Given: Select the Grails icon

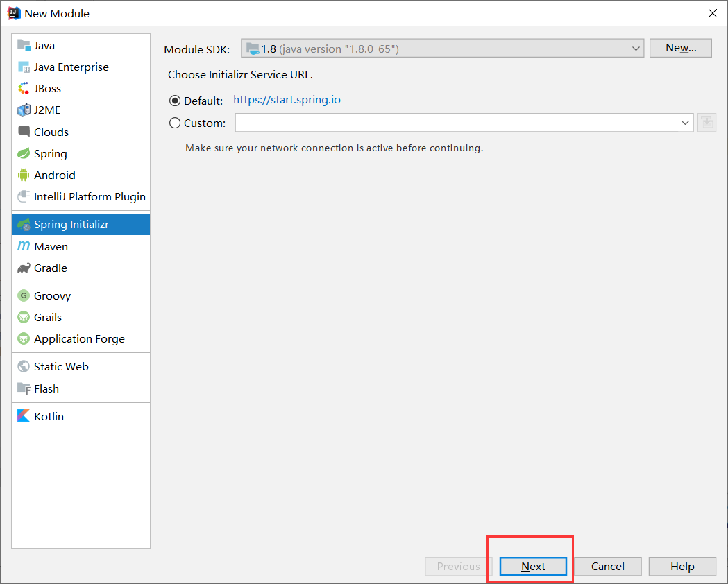Looking at the screenshot, I should pyautogui.click(x=24, y=317).
